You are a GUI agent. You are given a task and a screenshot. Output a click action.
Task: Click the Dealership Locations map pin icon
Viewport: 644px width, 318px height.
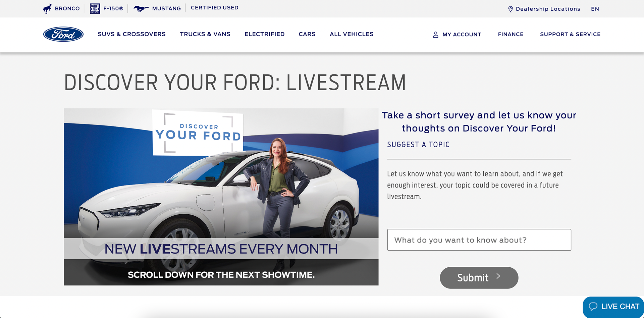click(x=511, y=9)
